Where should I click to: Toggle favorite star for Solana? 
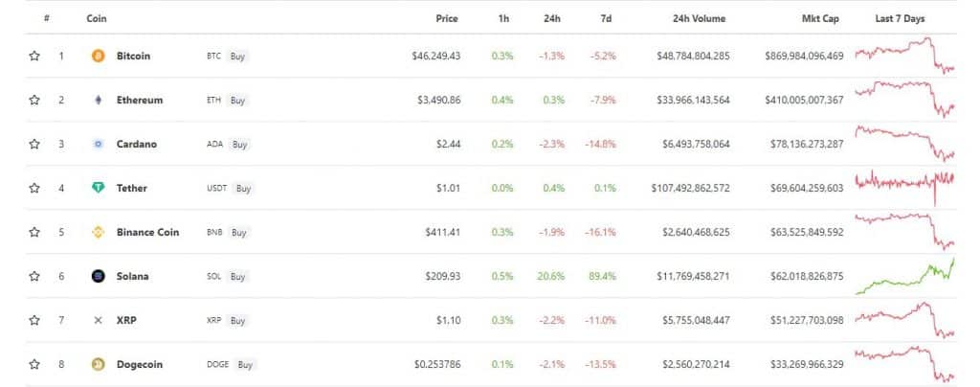tap(34, 276)
